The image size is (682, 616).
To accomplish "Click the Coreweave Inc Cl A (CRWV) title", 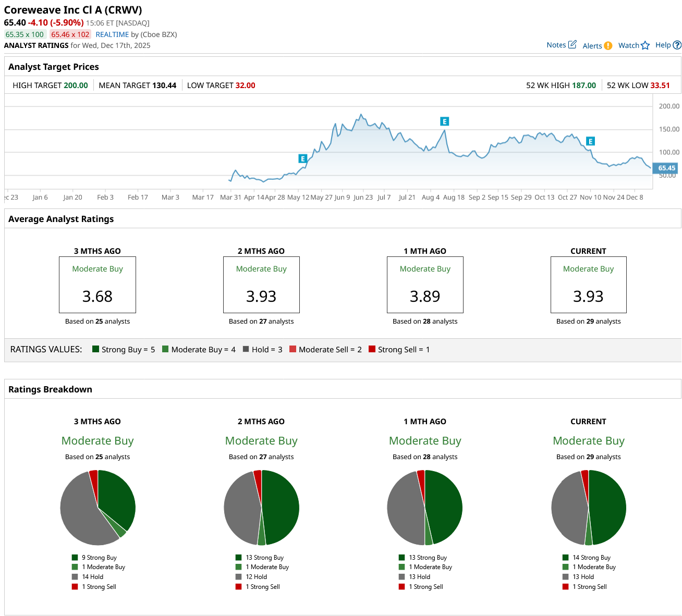I will pos(73,10).
